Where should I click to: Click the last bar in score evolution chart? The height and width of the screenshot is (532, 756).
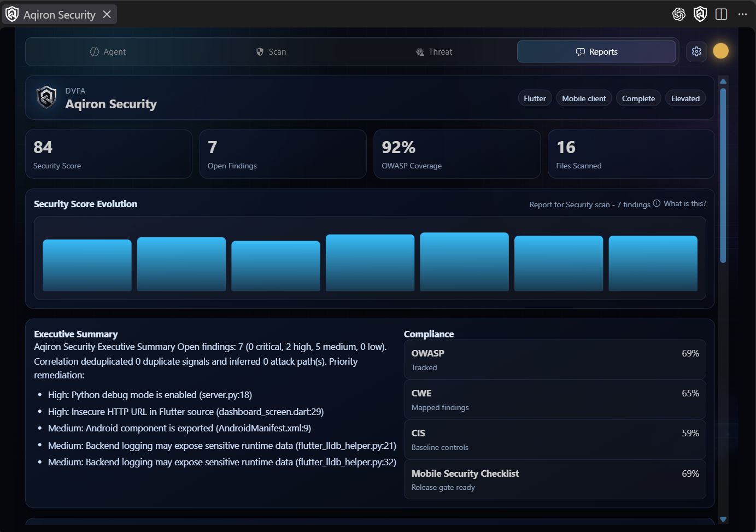[653, 264]
